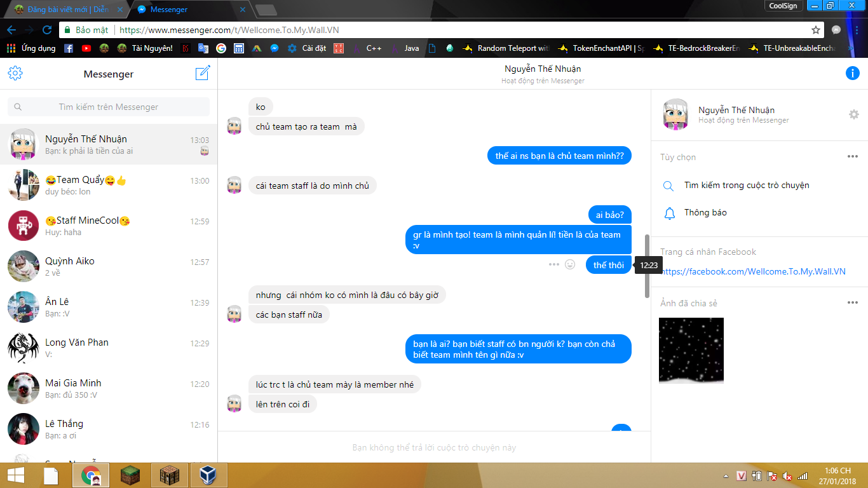Click the 'lên trên coi đi' message
This screenshot has height=488, width=868.
click(283, 403)
